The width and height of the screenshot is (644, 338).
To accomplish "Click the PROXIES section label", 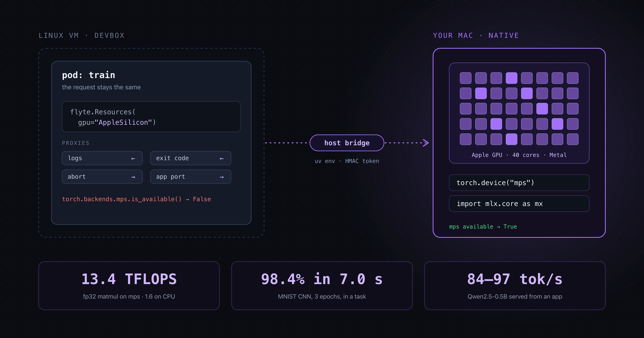I will 76,143.
